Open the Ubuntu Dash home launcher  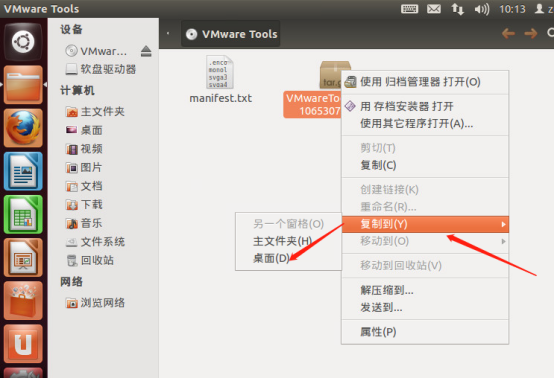pos(23,42)
